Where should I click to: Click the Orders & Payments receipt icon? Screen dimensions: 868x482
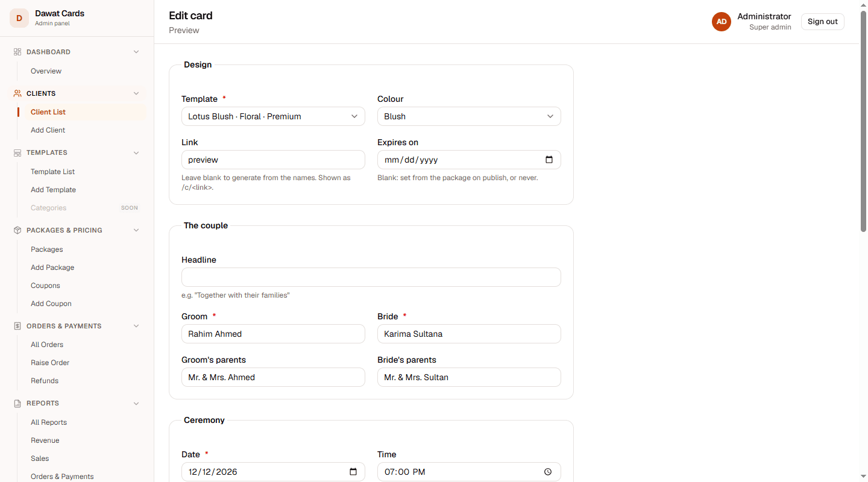(17, 326)
